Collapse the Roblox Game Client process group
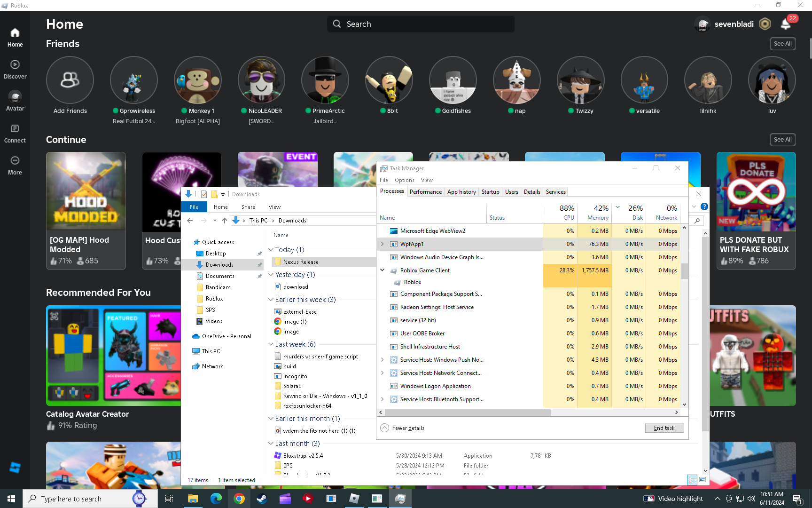812x508 pixels. [x=383, y=270]
